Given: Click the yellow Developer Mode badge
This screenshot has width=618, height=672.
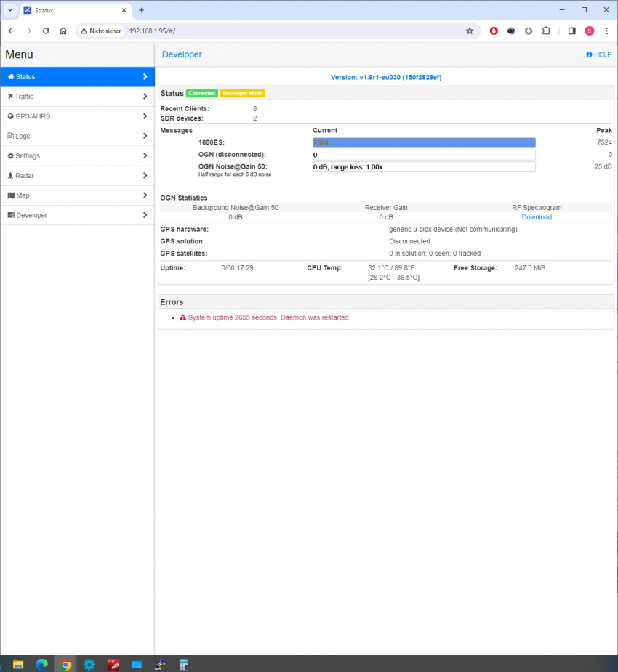Looking at the screenshot, I should (x=242, y=93).
